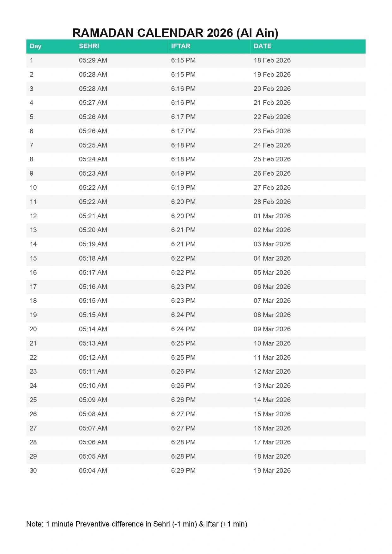This screenshot has height=554, width=392.
Task: Click Sehri time 05:11 AM on day 23
Action: [93, 371]
